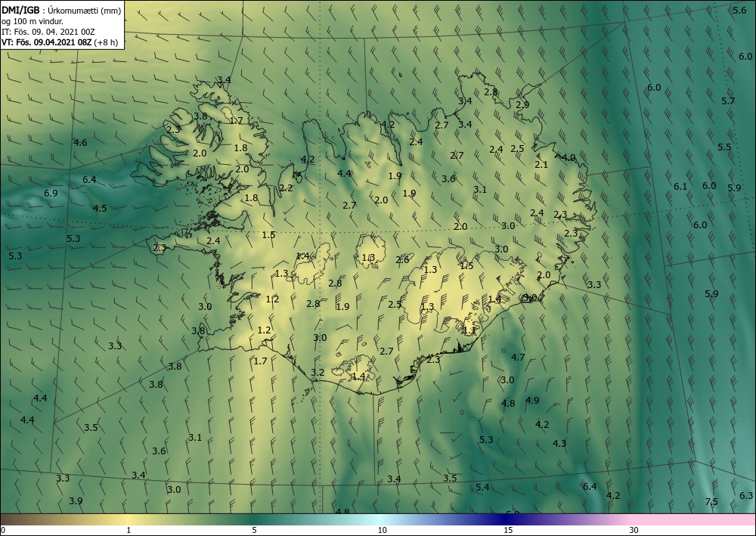Click the 6.1 value label
The width and height of the screenshot is (756, 536).
[x=680, y=187]
